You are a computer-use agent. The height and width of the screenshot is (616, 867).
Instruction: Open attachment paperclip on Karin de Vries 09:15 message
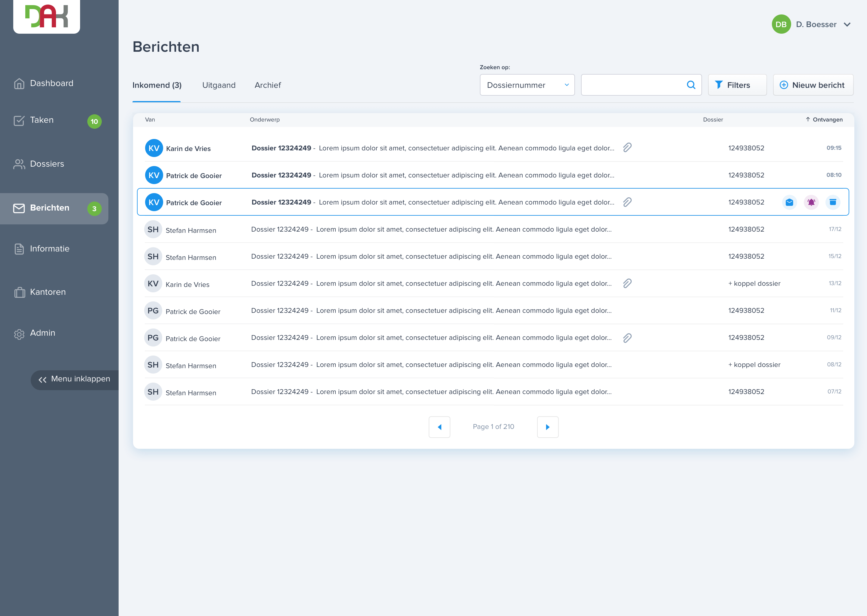[627, 148]
